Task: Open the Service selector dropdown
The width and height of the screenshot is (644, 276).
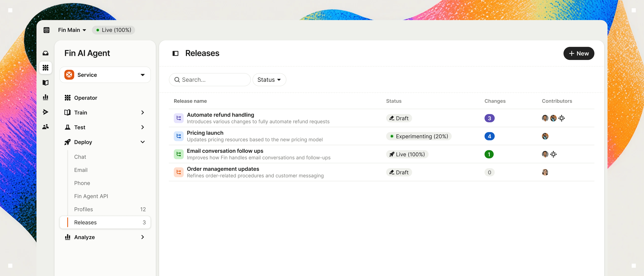Action: (105, 75)
